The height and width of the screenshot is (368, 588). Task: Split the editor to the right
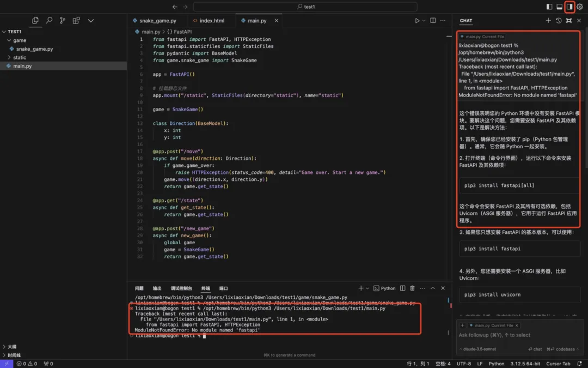pos(433,21)
